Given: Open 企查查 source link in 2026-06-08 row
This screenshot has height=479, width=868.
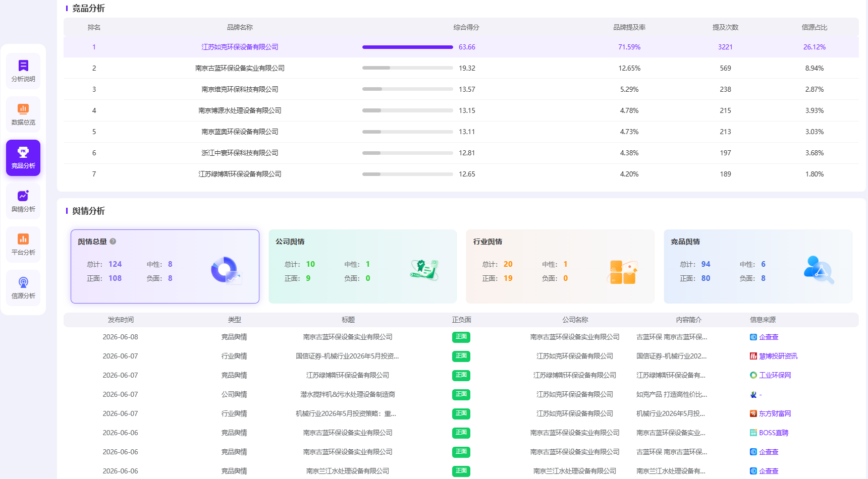Looking at the screenshot, I should pyautogui.click(x=769, y=337).
